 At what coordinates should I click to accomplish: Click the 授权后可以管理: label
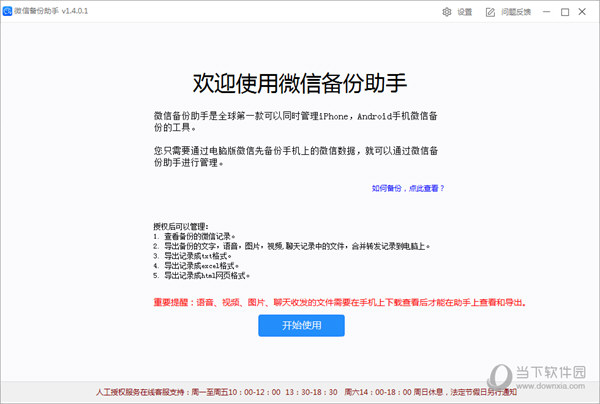[x=181, y=226]
